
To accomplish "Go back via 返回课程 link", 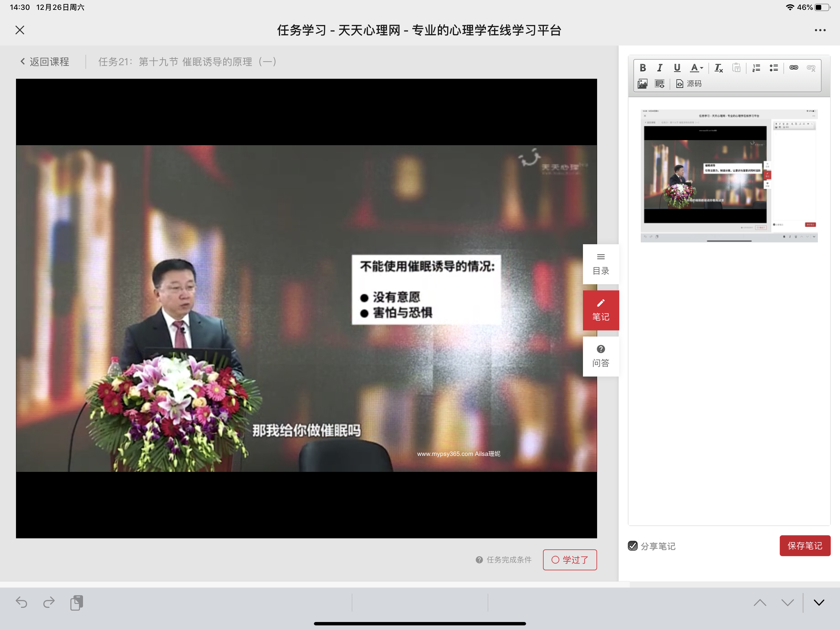I will [x=45, y=62].
